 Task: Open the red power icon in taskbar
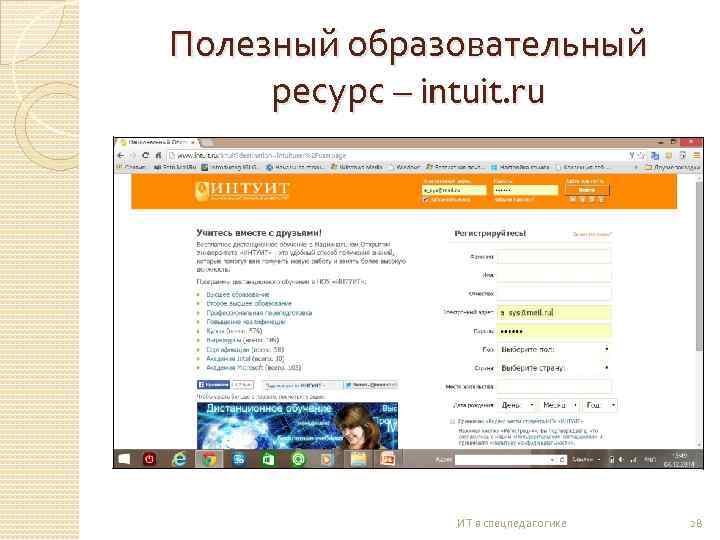point(149,459)
